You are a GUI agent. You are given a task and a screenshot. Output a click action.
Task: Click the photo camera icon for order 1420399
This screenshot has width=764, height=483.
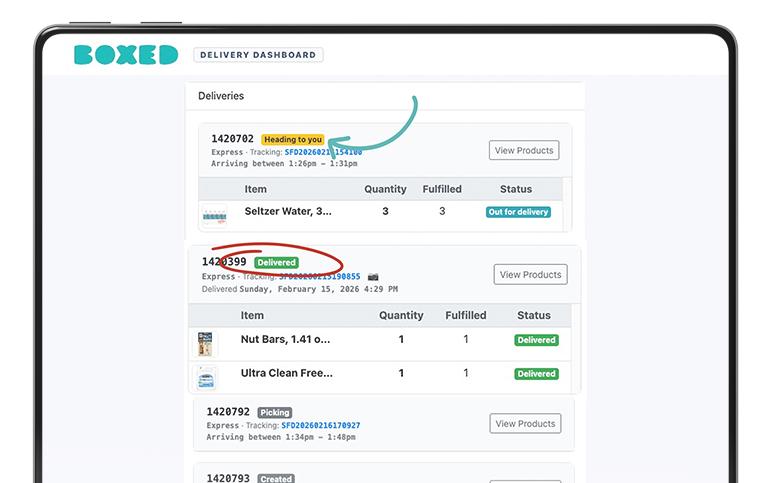click(x=373, y=277)
